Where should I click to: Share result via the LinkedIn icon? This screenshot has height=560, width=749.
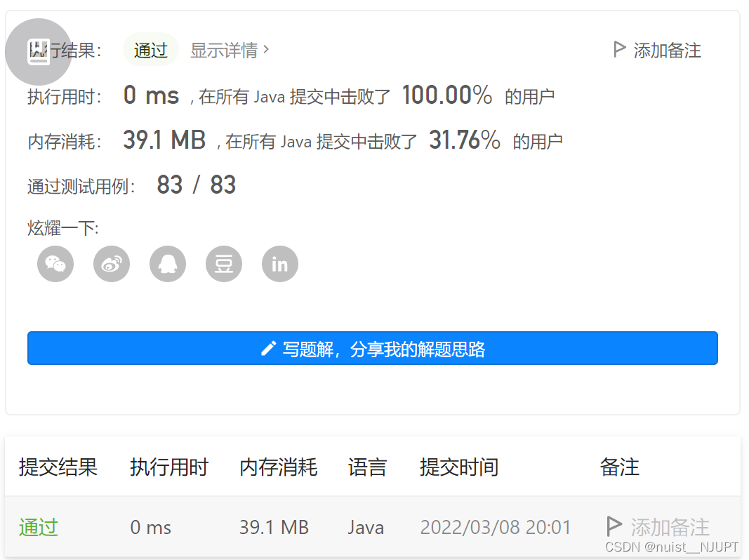point(279,264)
